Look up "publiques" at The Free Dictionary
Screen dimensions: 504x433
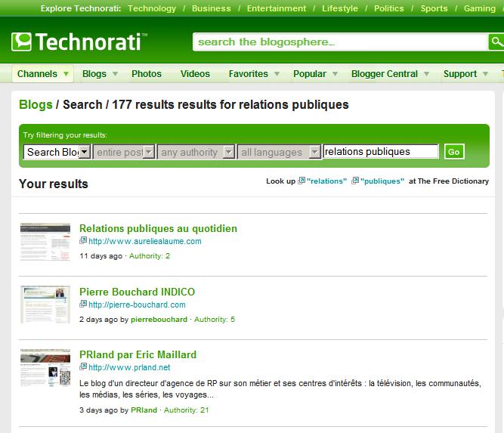pyautogui.click(x=382, y=181)
